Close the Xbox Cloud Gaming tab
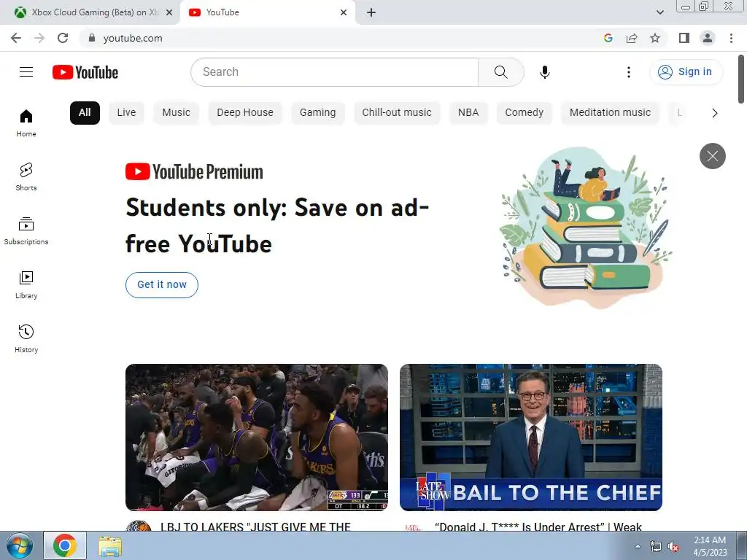 (169, 12)
